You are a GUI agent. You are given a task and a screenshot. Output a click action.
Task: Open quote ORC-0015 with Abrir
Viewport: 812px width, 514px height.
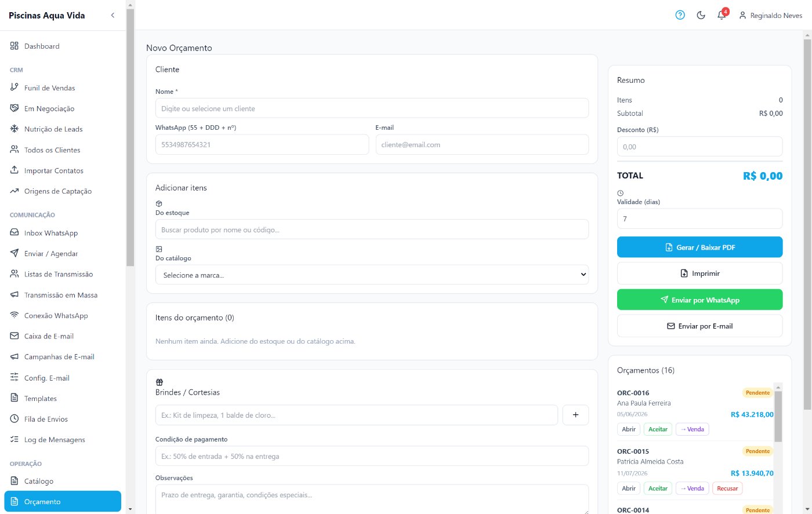[x=629, y=489]
